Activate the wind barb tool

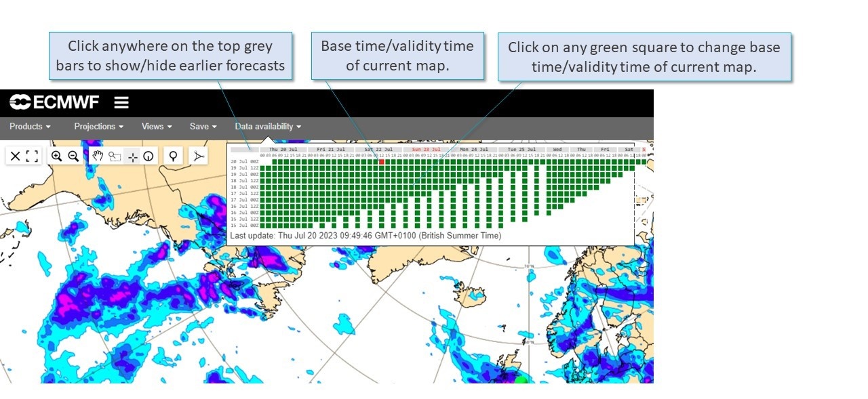(198, 156)
